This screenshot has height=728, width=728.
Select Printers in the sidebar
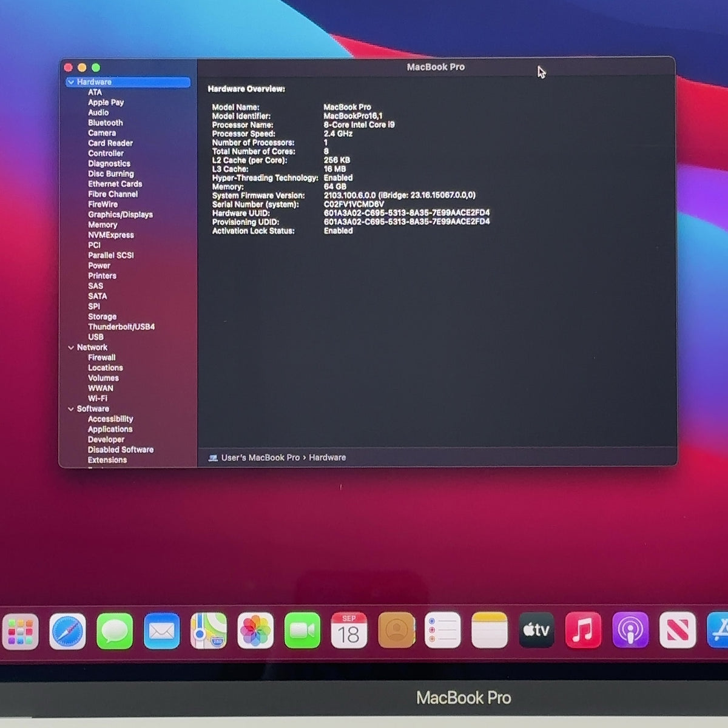tap(102, 275)
